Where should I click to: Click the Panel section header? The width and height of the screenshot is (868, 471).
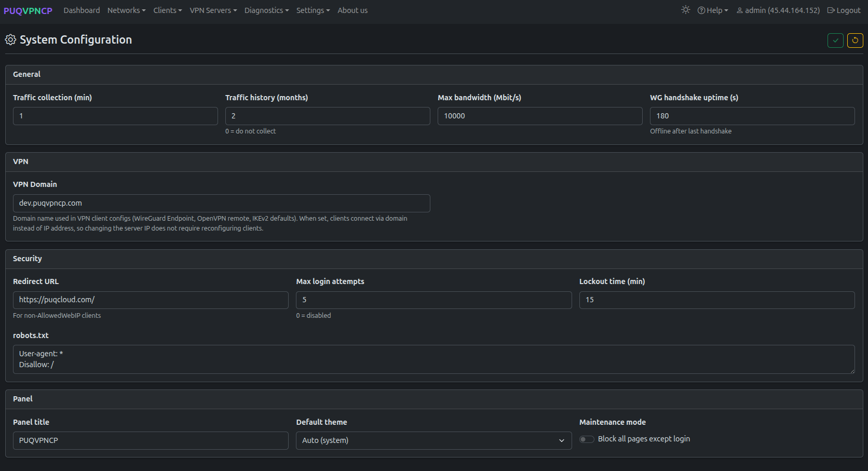pyautogui.click(x=434, y=399)
